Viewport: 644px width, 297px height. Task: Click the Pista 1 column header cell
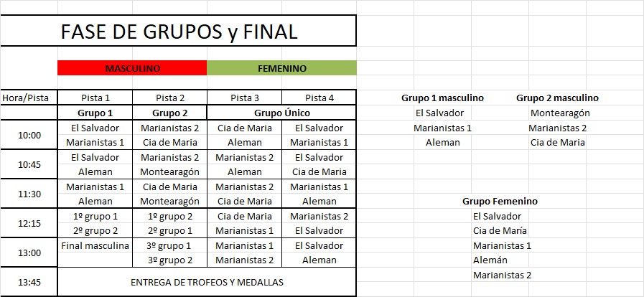pyautogui.click(x=95, y=98)
